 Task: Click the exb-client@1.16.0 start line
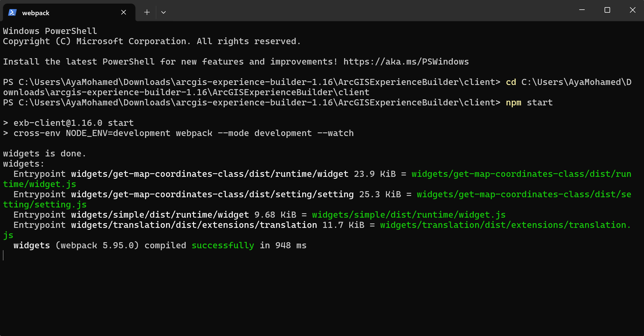(x=73, y=123)
